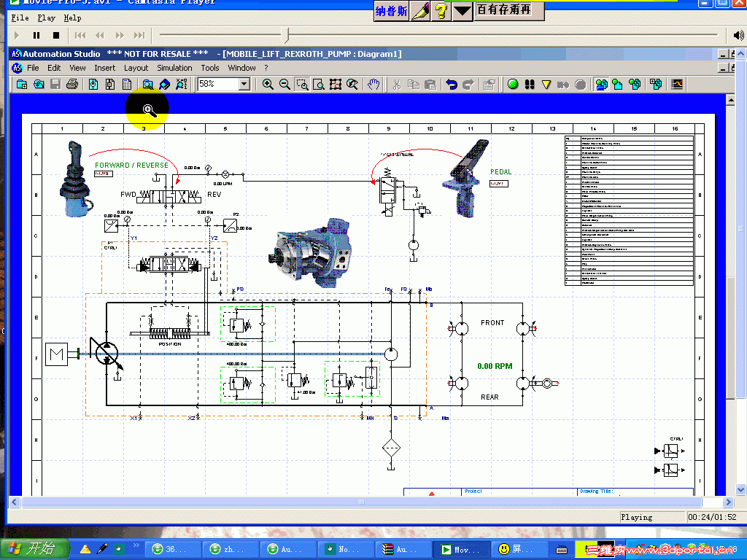Screen dimensions: 747x560
Task: Click the New Project toolbar icon
Action: [21, 85]
